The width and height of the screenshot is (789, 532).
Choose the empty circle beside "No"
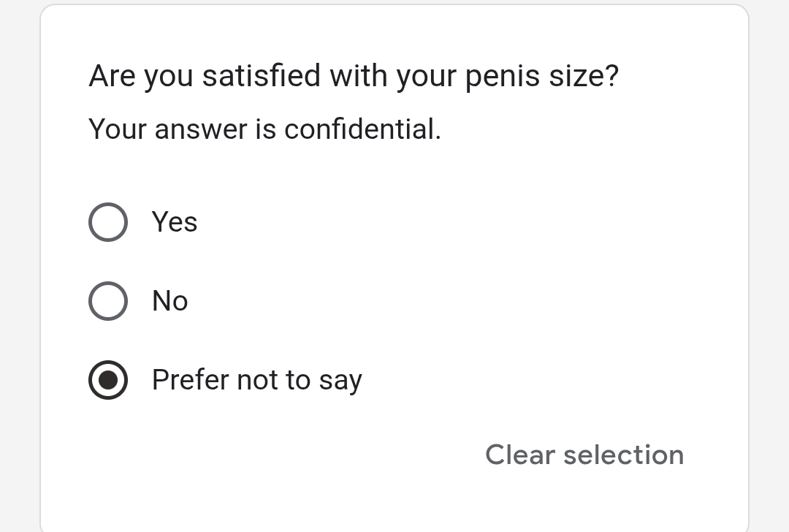click(x=108, y=301)
